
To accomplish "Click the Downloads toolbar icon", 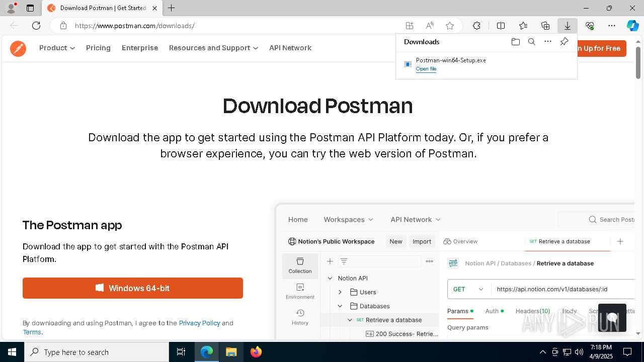I will point(568,26).
